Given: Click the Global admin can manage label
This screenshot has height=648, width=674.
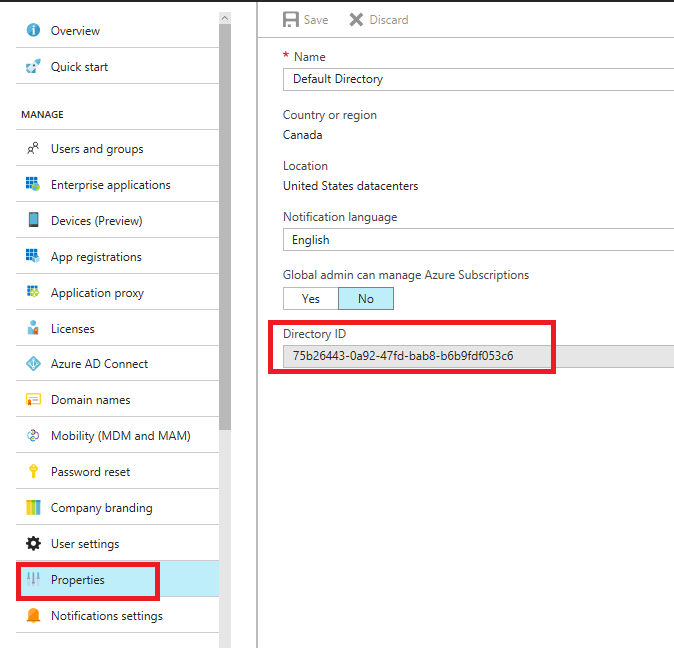Looking at the screenshot, I should coord(406,275).
